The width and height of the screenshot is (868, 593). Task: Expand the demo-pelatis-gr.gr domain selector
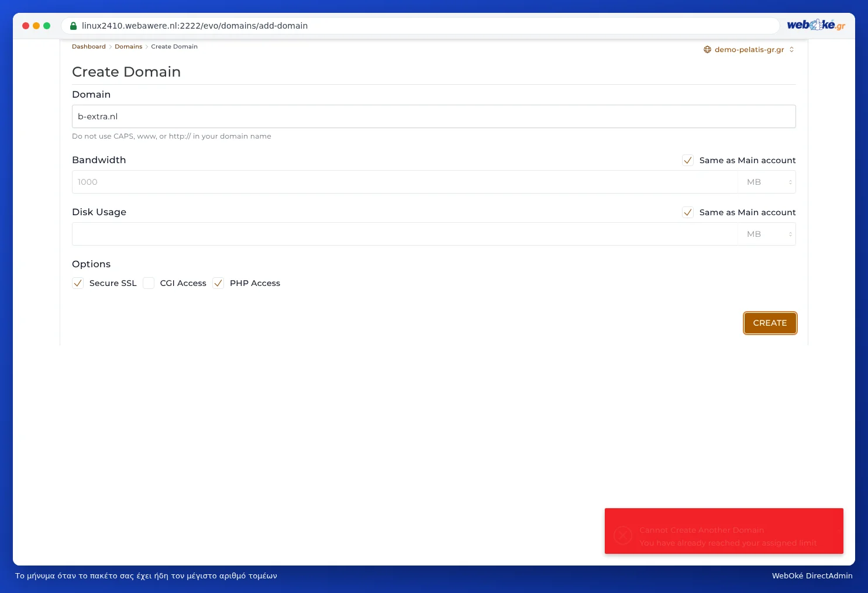[x=749, y=50]
